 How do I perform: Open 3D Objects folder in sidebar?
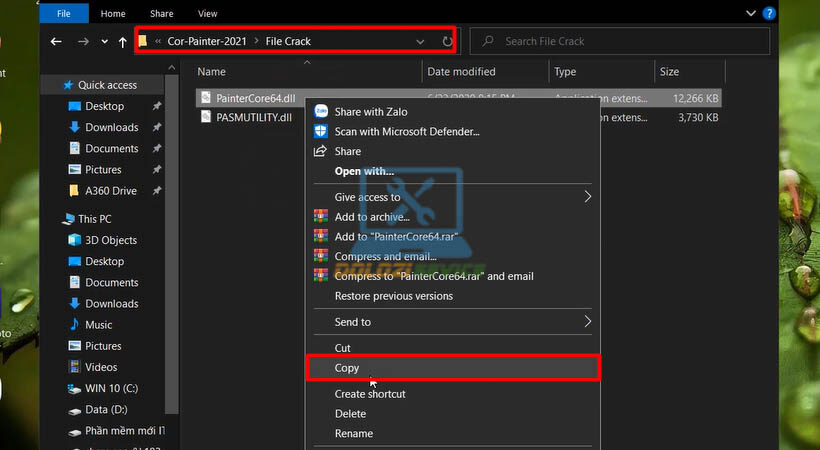click(x=111, y=240)
